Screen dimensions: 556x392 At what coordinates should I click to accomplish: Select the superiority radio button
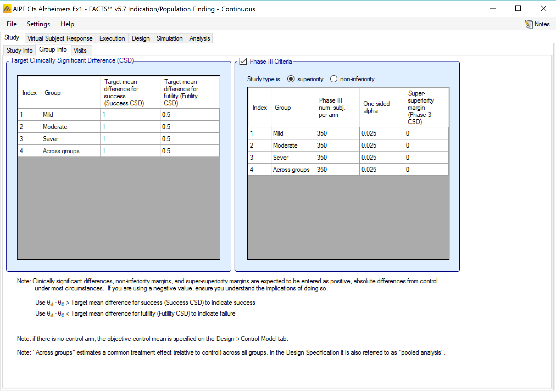tap(291, 79)
